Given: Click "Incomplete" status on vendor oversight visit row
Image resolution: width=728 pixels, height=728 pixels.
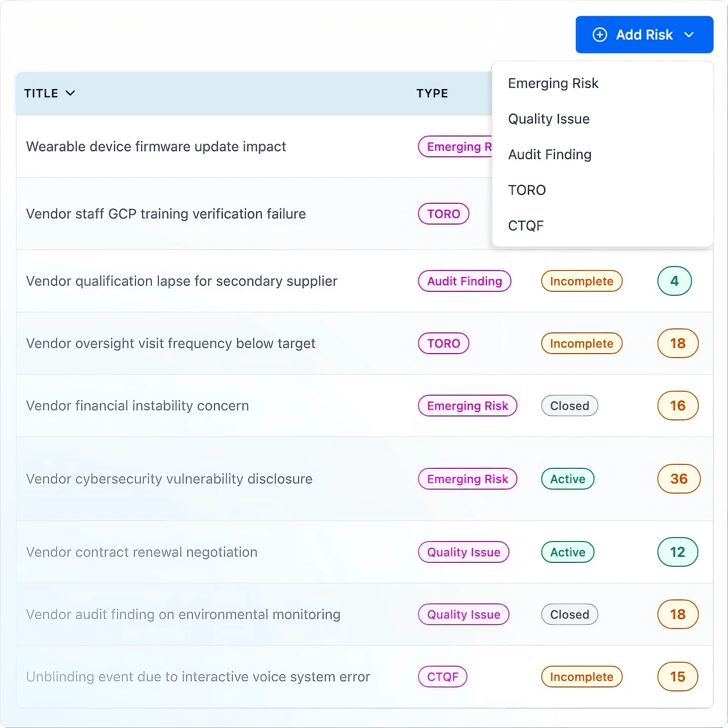Looking at the screenshot, I should 582,343.
